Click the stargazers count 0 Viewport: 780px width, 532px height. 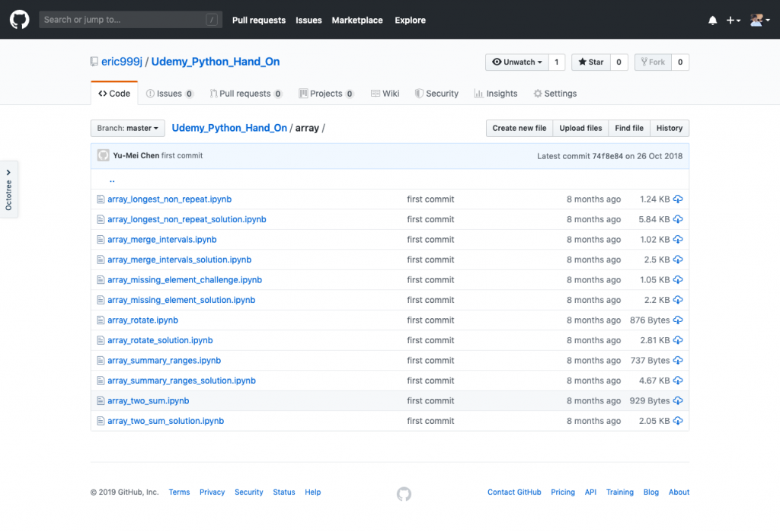pos(619,62)
